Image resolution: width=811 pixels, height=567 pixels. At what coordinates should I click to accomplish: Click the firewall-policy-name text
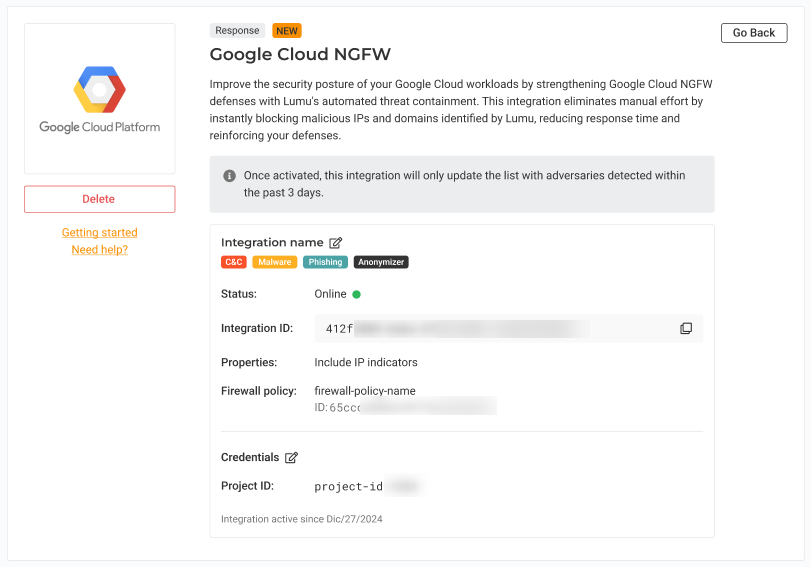click(x=365, y=391)
